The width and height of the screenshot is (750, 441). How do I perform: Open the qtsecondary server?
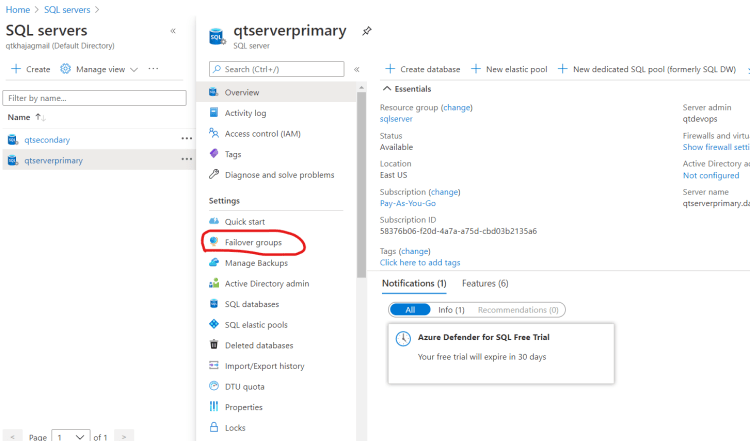click(x=47, y=140)
